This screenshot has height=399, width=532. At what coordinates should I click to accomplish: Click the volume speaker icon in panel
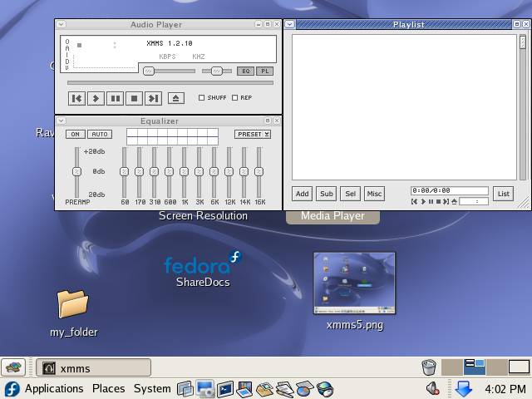click(x=432, y=389)
